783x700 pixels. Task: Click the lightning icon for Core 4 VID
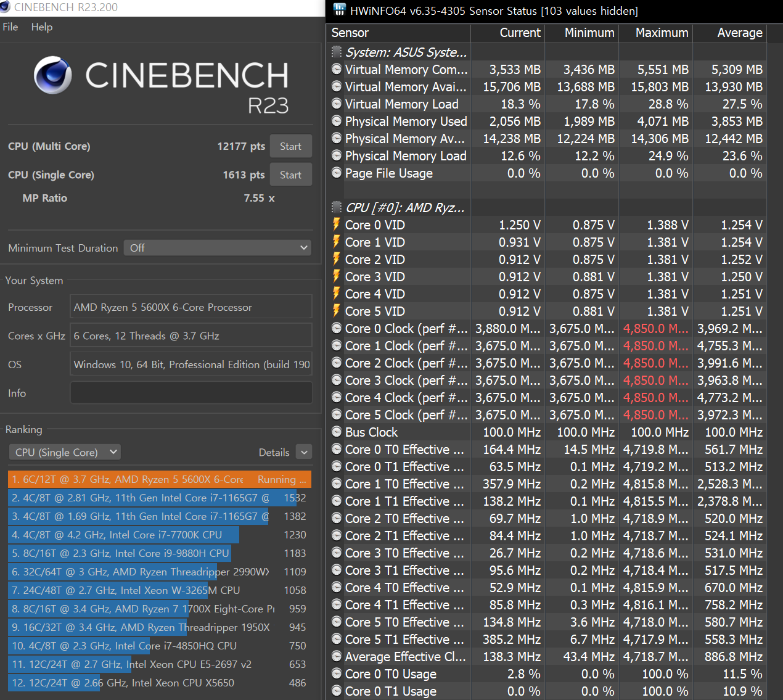tap(337, 294)
